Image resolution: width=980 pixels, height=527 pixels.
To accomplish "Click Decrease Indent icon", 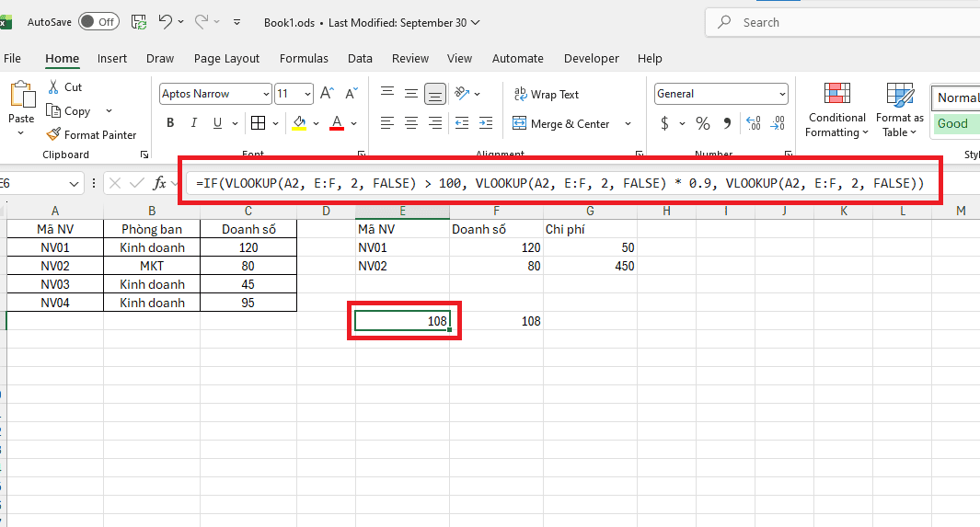I will (x=462, y=123).
